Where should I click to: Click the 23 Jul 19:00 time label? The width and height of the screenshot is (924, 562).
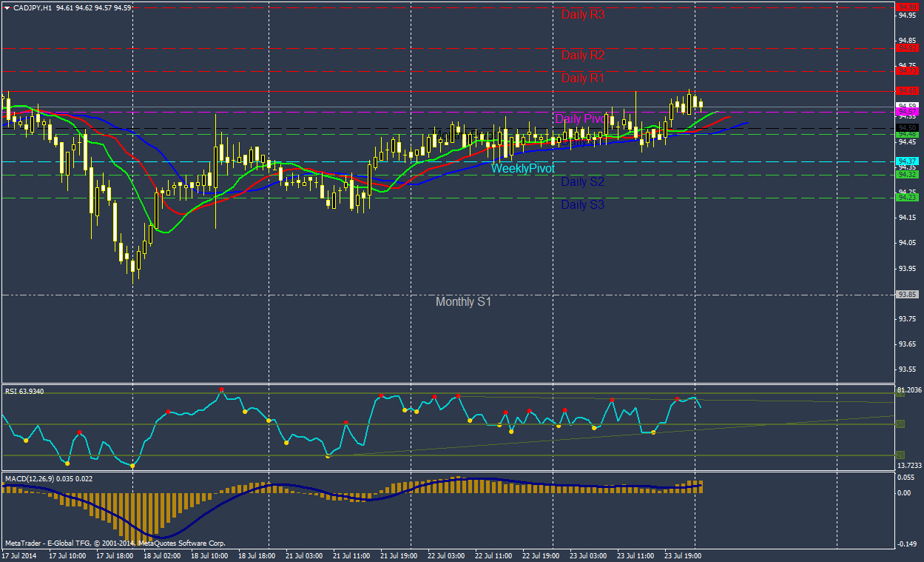[x=683, y=555]
